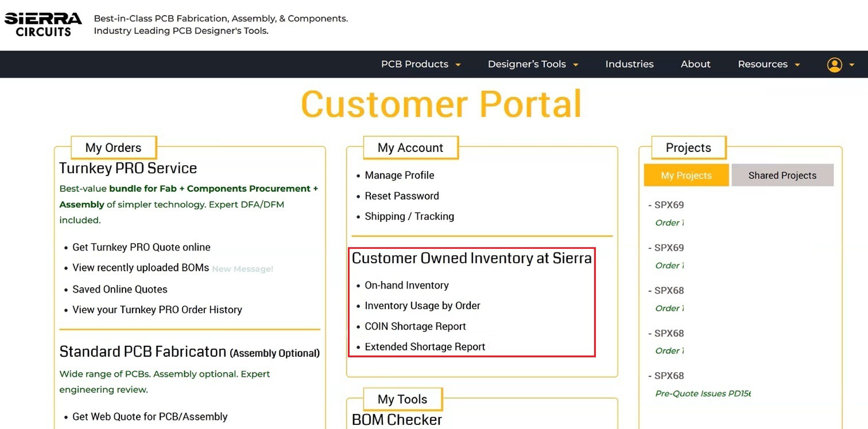Open the COIN Shortage Report

pyautogui.click(x=415, y=326)
